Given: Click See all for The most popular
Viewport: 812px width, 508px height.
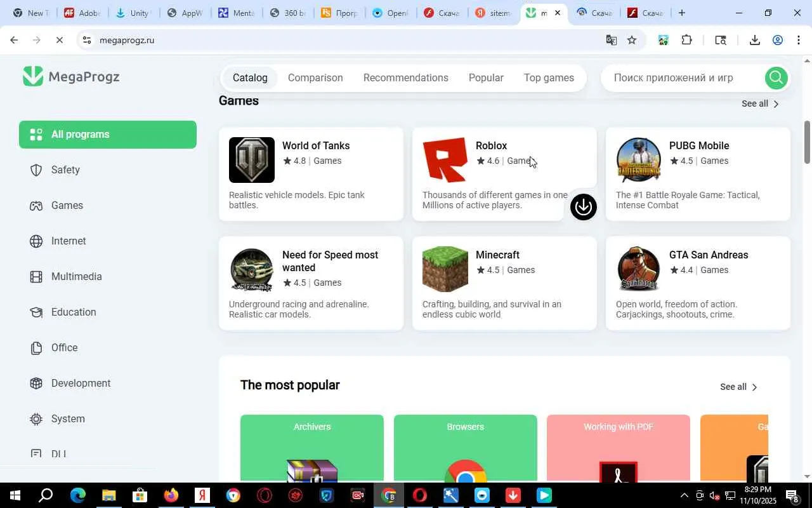Looking at the screenshot, I should (x=739, y=387).
